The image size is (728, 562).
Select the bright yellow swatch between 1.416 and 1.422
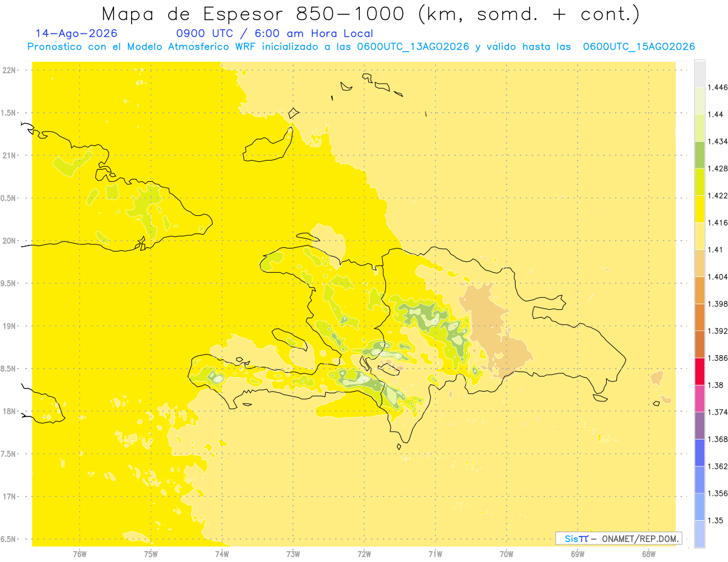pyautogui.click(x=699, y=209)
